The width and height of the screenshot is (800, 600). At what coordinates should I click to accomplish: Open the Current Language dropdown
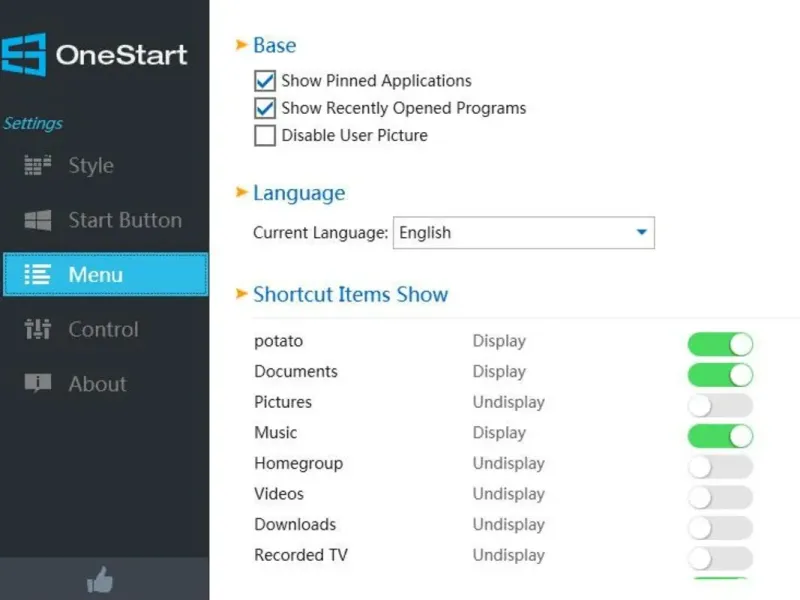(523, 233)
